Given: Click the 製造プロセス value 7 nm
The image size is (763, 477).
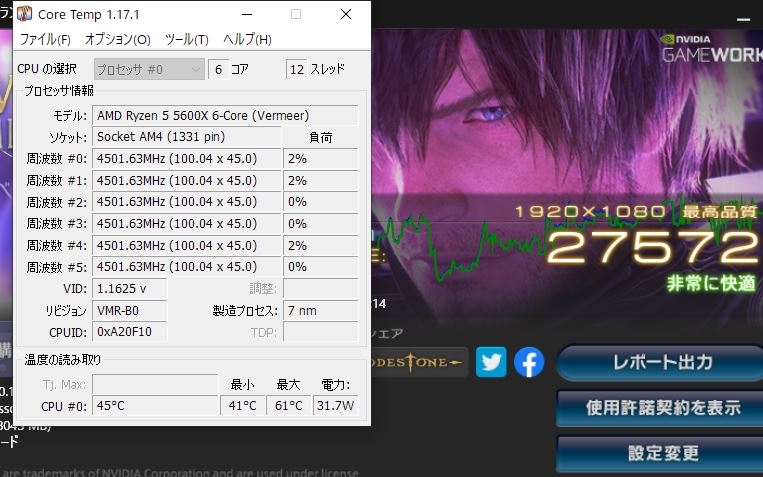Looking at the screenshot, I should point(321,311).
